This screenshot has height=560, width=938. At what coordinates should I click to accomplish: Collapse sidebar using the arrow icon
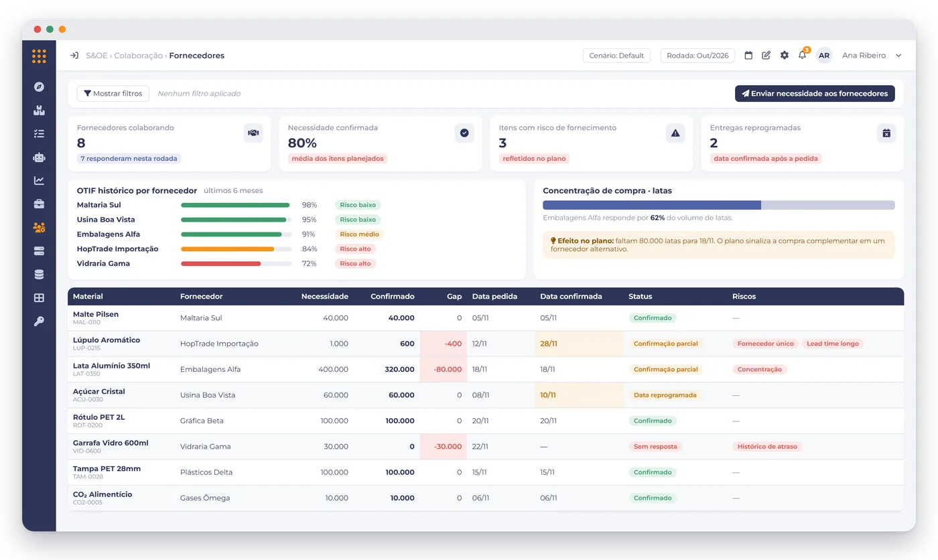coord(74,56)
